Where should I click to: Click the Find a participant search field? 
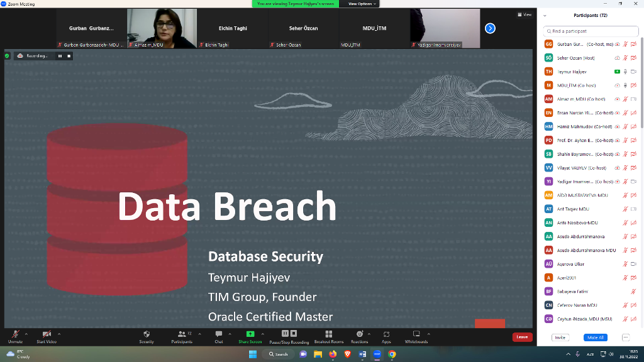pos(591,31)
